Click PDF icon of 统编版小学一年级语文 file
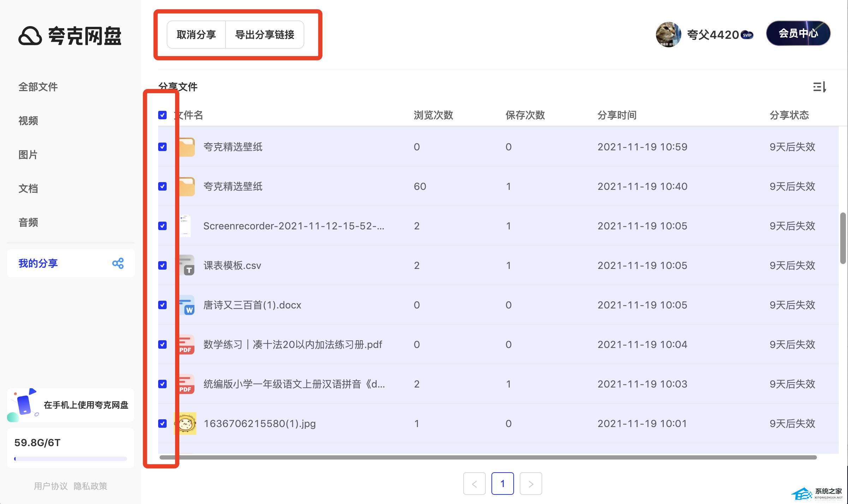848x504 pixels. (186, 384)
